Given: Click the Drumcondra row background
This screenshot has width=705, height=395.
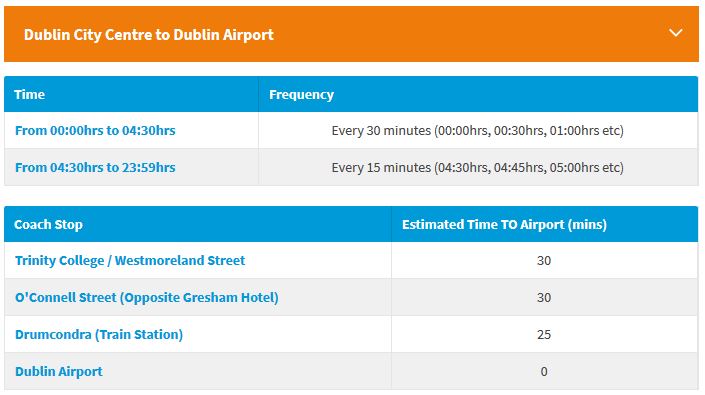Looking at the screenshot, I should click(351, 334).
